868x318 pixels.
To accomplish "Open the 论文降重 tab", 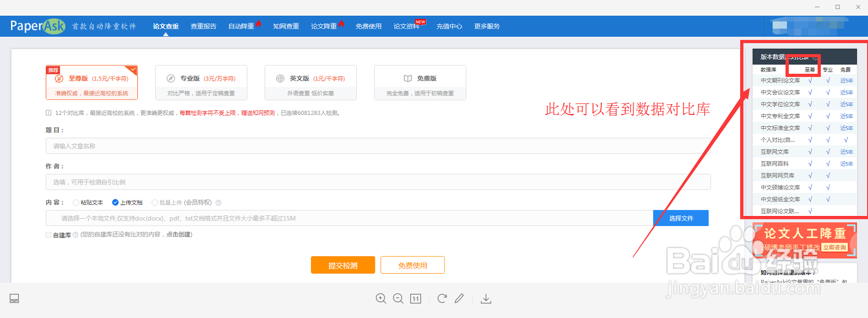I will [x=324, y=26].
